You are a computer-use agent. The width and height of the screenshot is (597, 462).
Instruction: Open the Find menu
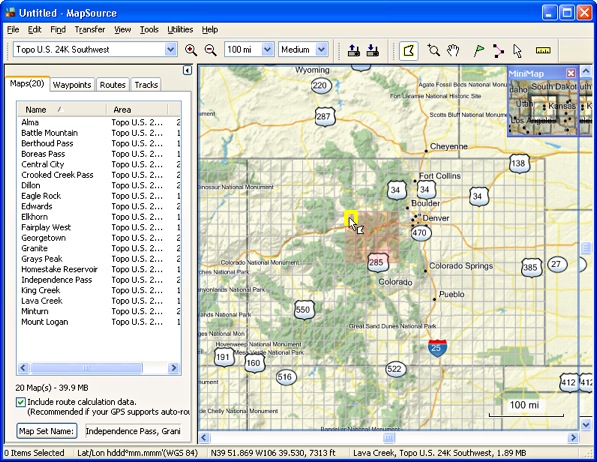[x=58, y=29]
